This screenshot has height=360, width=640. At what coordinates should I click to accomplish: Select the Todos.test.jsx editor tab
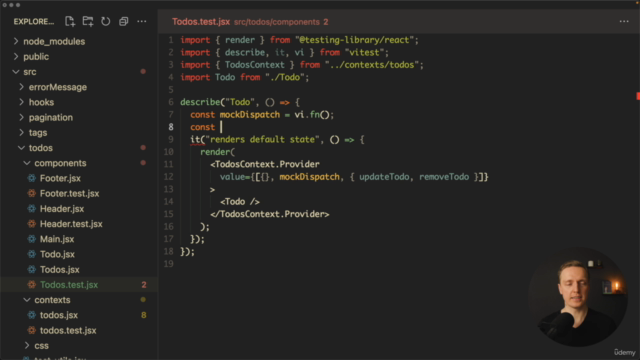point(201,22)
